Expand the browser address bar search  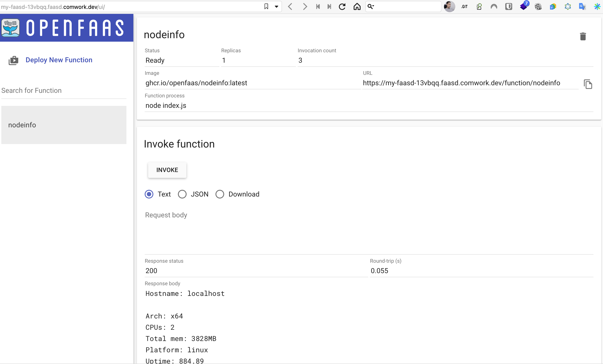(371, 6)
